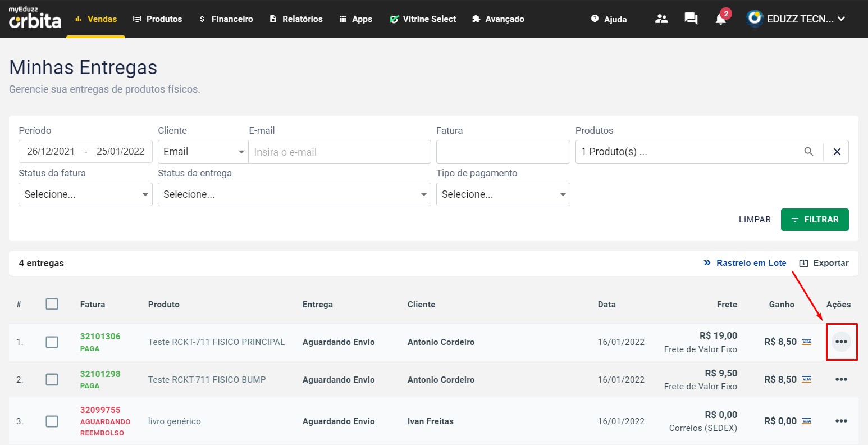Focus the Fatura input field
Image resolution: width=868 pixels, height=445 pixels.
tap(503, 152)
